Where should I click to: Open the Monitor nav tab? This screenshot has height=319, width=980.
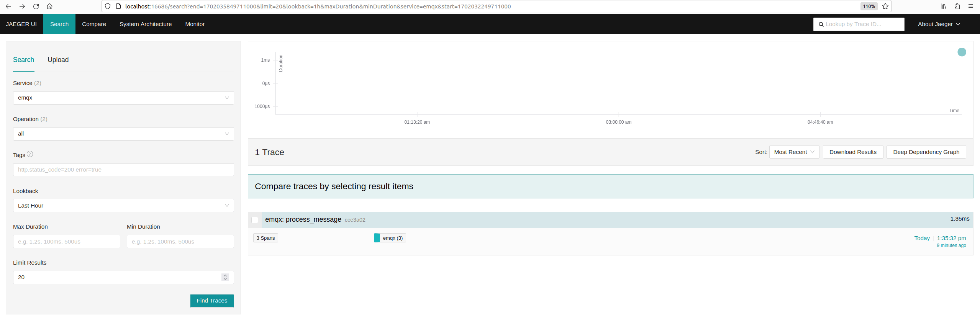tap(195, 24)
